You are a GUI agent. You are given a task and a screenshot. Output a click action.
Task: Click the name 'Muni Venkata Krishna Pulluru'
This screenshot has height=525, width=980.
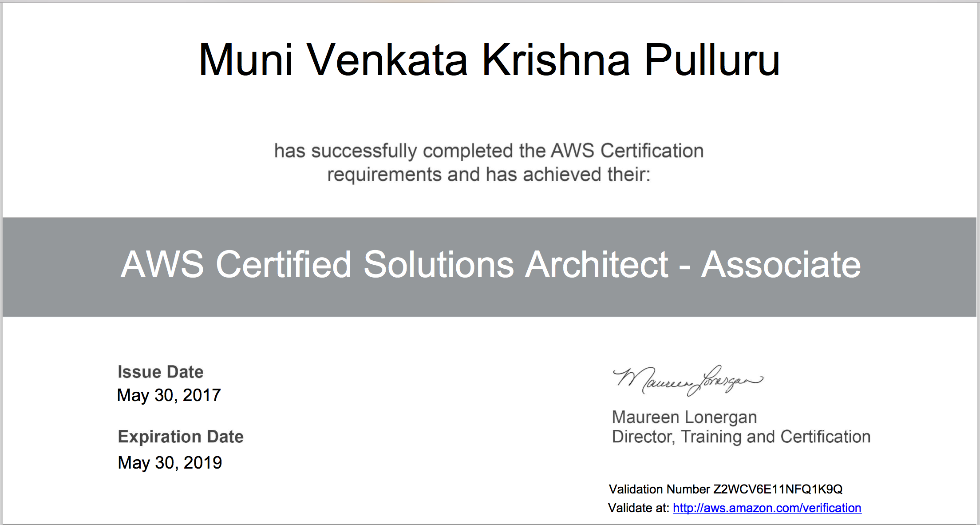point(489,60)
